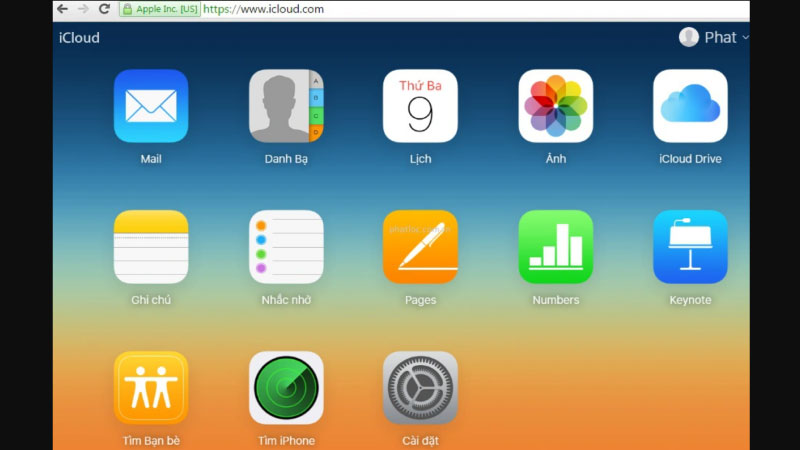This screenshot has height=450, width=800.
Task: Click the icloud.com address bar
Action: (474, 9)
